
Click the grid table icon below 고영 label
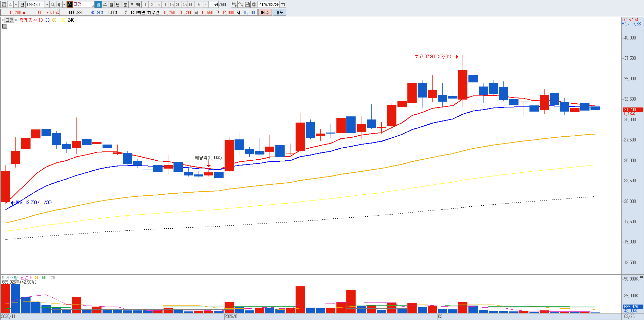5,26
